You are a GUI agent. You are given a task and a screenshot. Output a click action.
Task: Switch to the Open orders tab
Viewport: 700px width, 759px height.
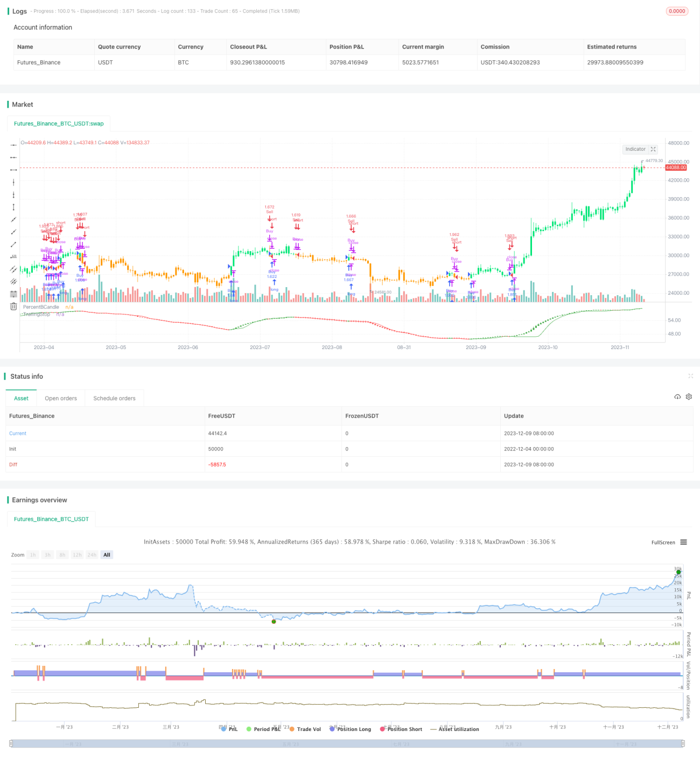coord(61,398)
